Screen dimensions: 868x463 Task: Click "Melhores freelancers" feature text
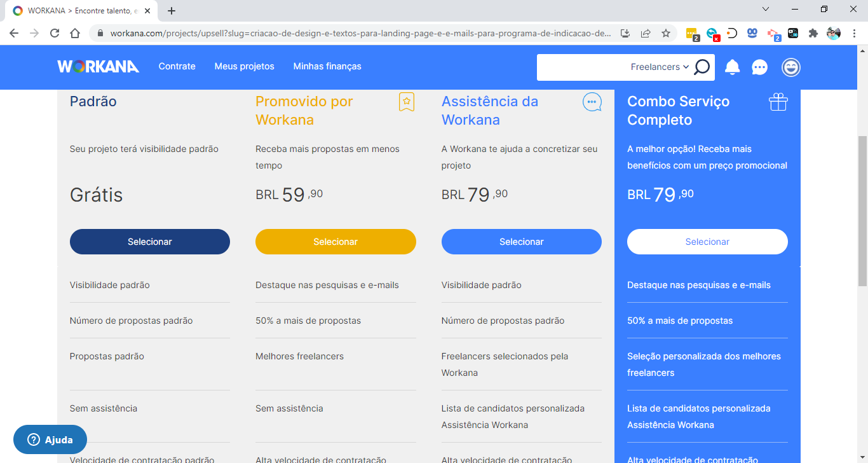(299, 356)
